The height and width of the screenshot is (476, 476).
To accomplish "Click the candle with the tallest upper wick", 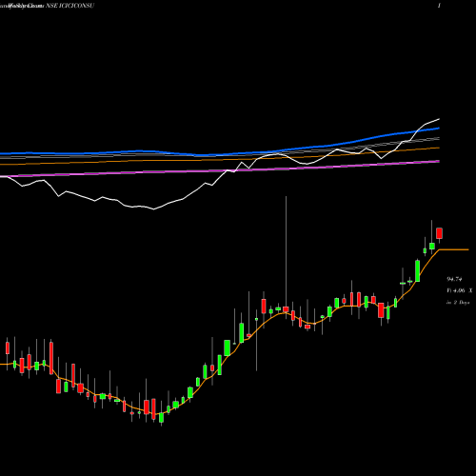I will (x=286, y=309).
